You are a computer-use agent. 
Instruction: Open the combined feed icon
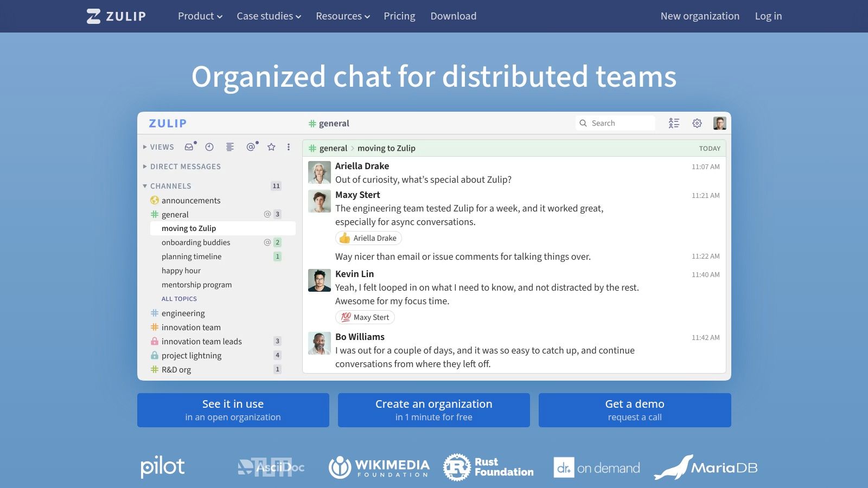230,147
